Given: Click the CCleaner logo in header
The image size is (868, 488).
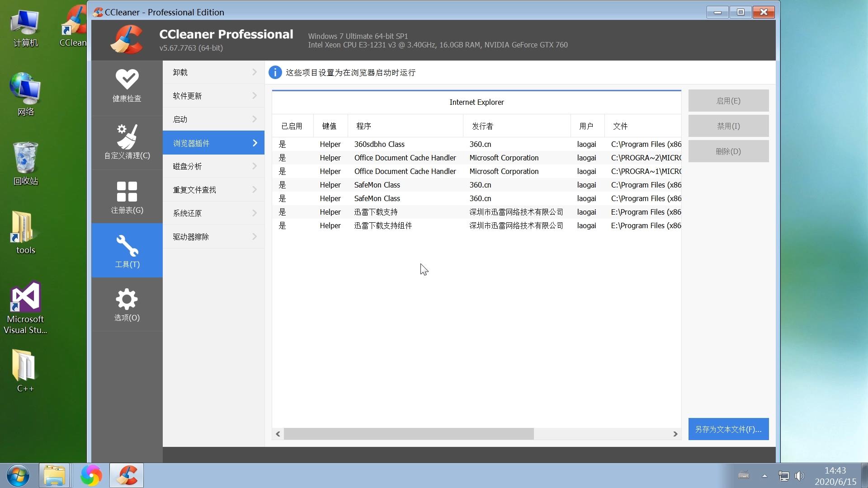Looking at the screenshot, I should (127, 40).
